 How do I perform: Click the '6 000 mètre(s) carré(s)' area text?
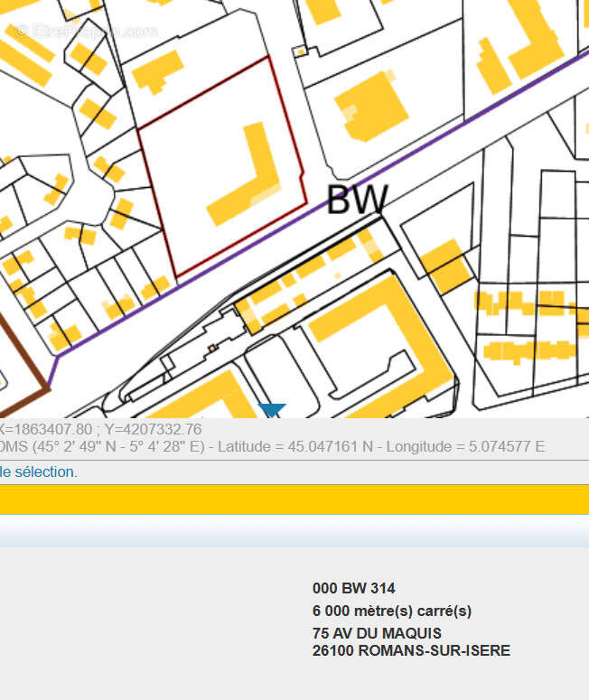[392, 611]
